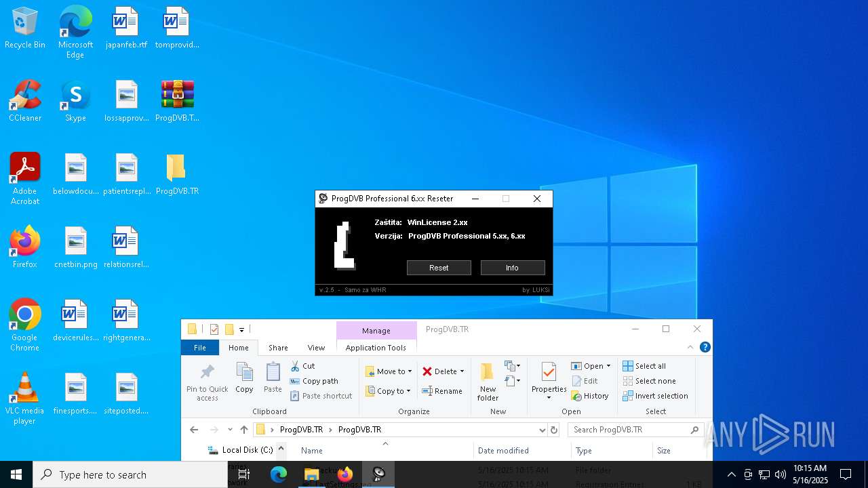868x488 pixels.
Task: Go Up one folder level in Explorer
Action: (x=244, y=430)
